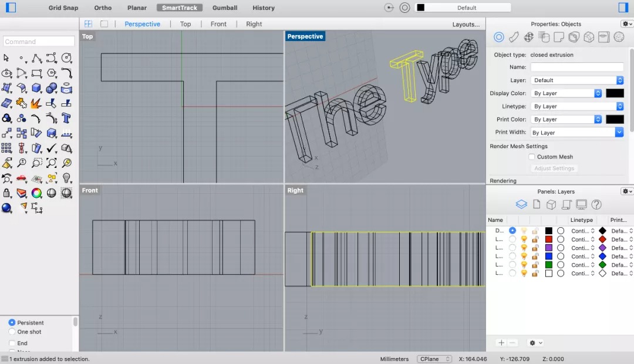634x364 pixels.
Task: Open the gear menu below layer list
Action: tap(536, 343)
